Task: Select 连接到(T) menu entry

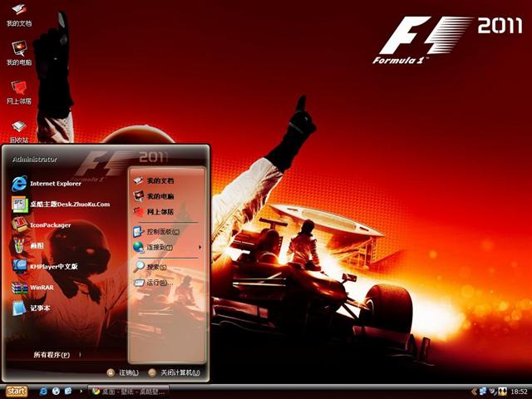Action: tap(153, 248)
